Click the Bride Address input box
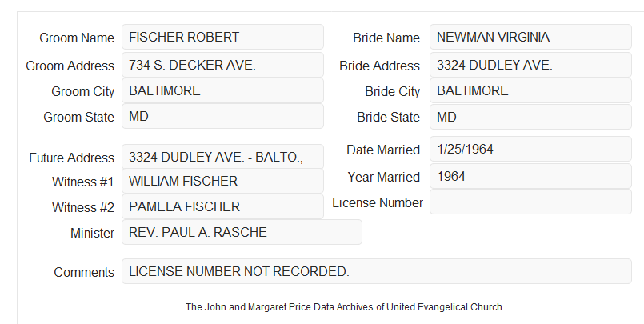The width and height of the screenshot is (644, 324). click(x=530, y=65)
